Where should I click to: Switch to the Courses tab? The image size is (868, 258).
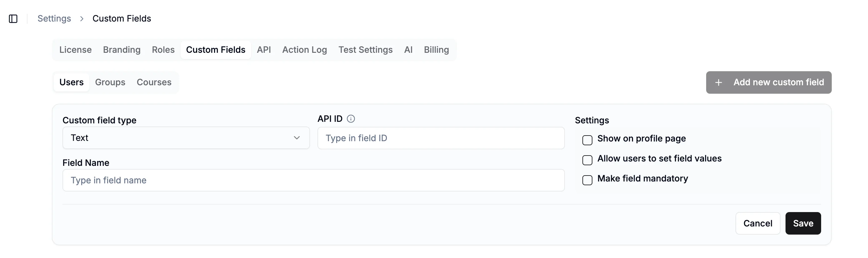pyautogui.click(x=154, y=82)
